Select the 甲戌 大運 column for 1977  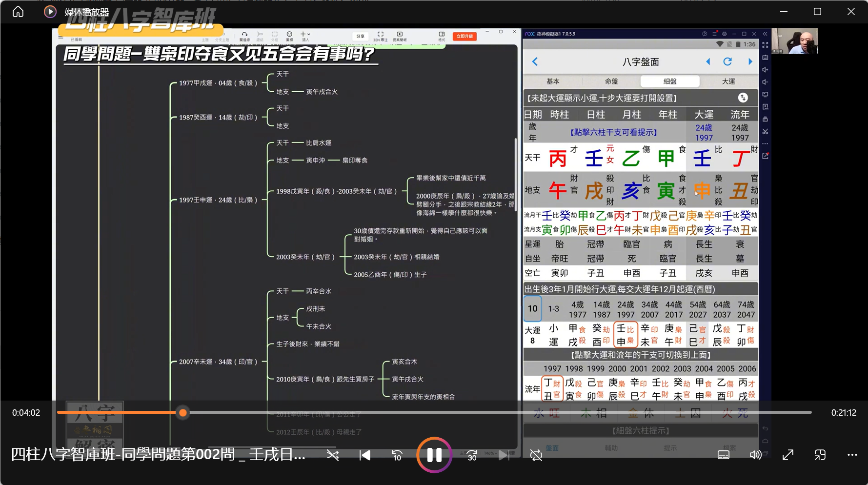(577, 335)
